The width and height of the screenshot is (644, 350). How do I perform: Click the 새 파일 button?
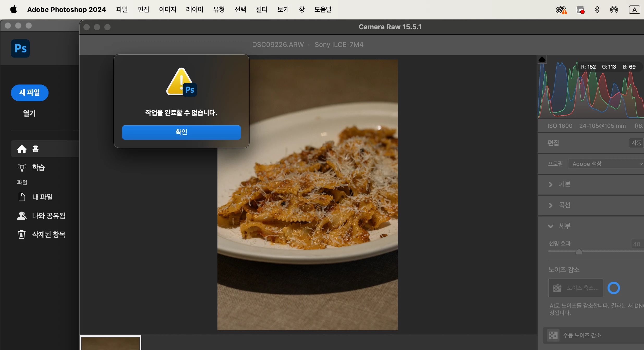[30, 93]
